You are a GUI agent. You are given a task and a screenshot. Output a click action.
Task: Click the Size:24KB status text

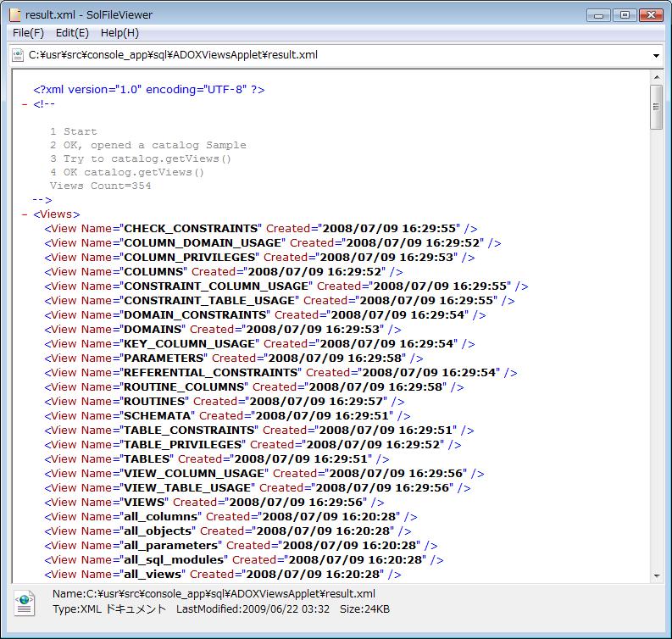364,609
